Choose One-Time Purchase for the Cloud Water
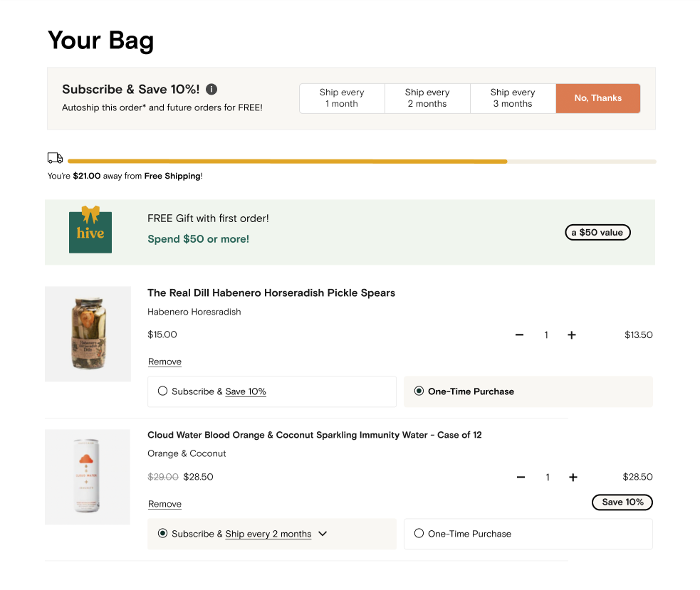This screenshot has height=590, width=700. point(419,533)
